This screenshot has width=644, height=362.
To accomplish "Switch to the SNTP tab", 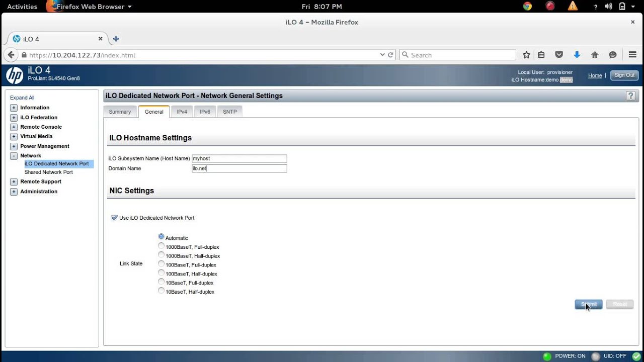I will pos(230,112).
